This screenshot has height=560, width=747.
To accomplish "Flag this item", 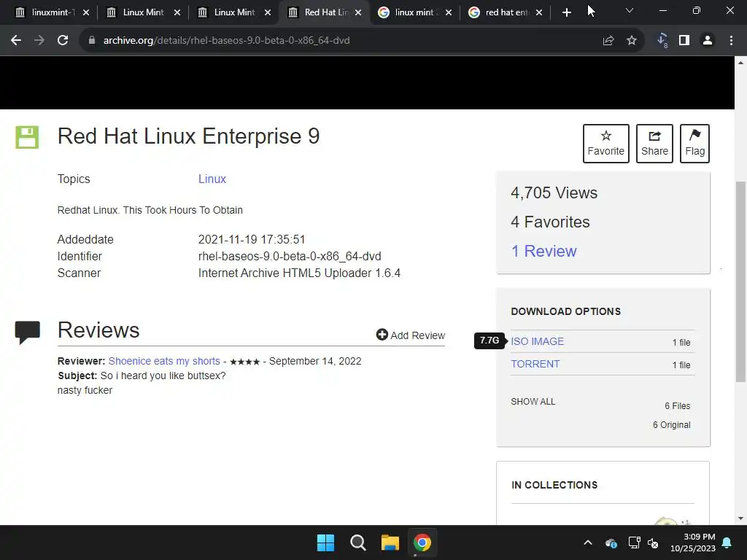I will [x=694, y=144].
